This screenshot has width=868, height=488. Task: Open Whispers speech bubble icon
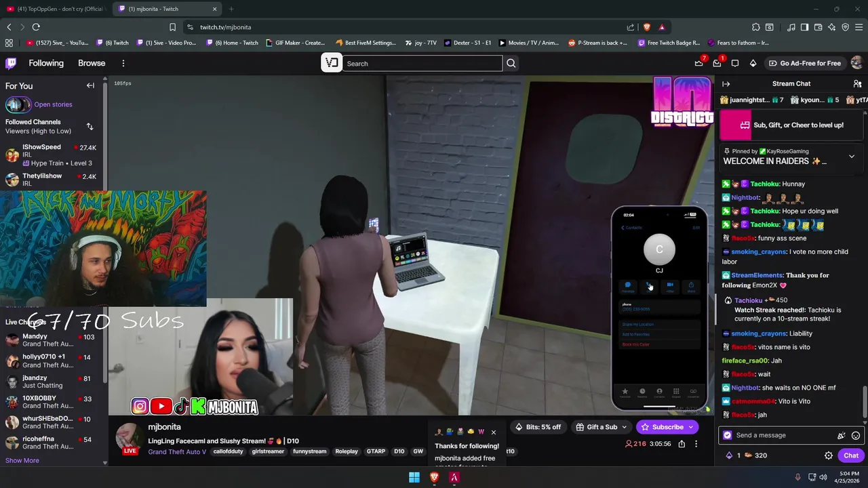[735, 63]
